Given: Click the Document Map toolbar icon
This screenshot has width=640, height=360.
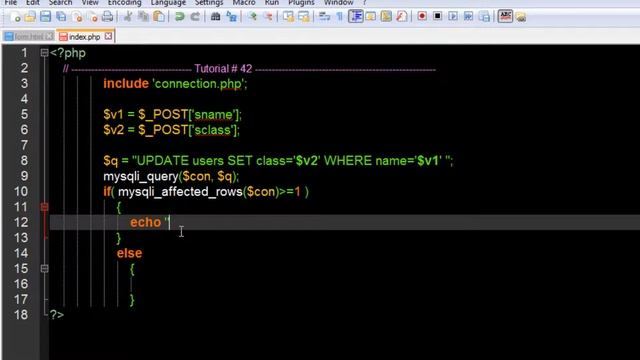Looking at the screenshot, I should (x=386, y=17).
